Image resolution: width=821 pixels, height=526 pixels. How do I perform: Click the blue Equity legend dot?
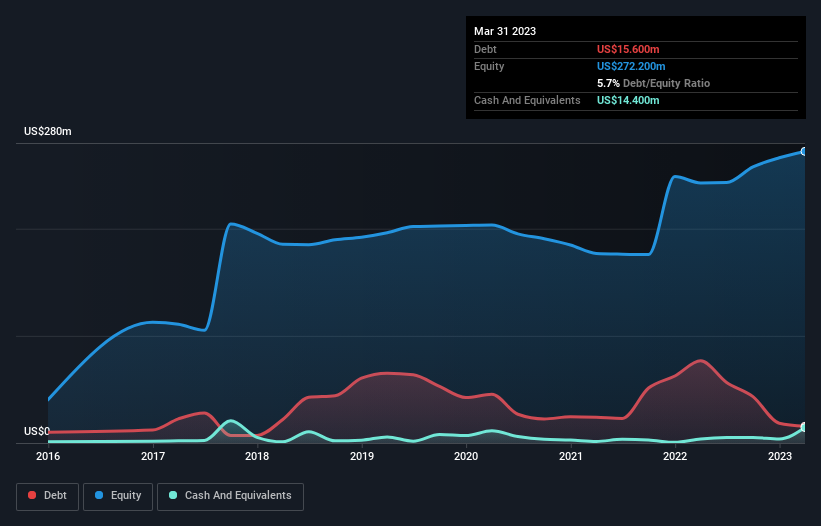click(99, 495)
